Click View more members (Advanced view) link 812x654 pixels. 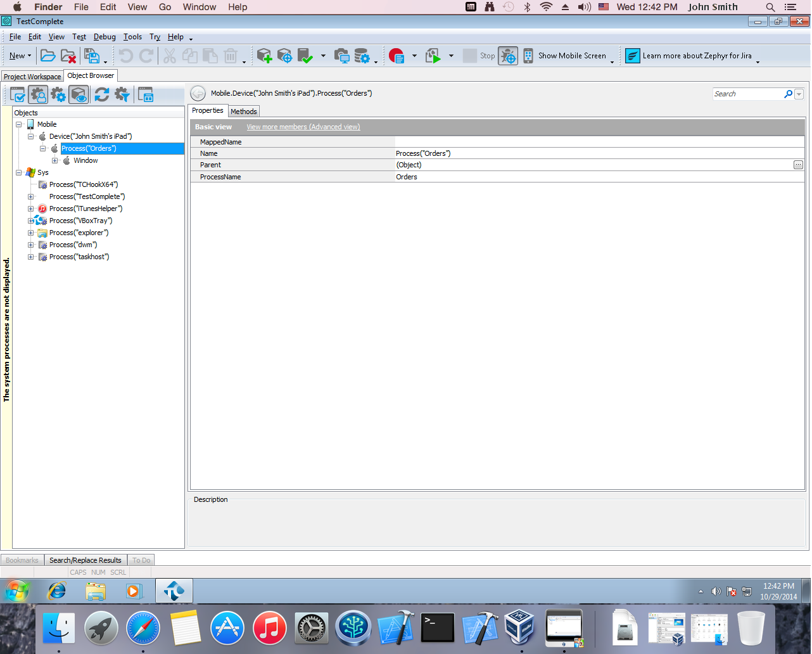tap(303, 127)
